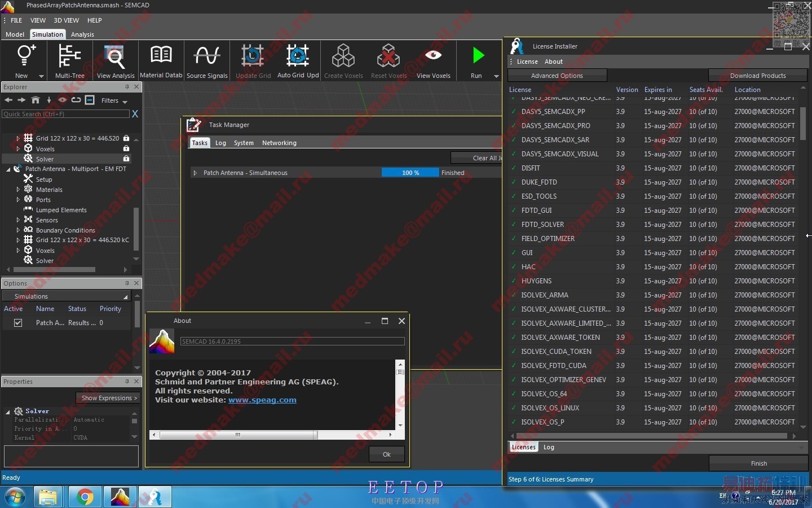The height and width of the screenshot is (508, 812).
Task: Switch to the Analysis ribbon tab
Action: [82, 34]
